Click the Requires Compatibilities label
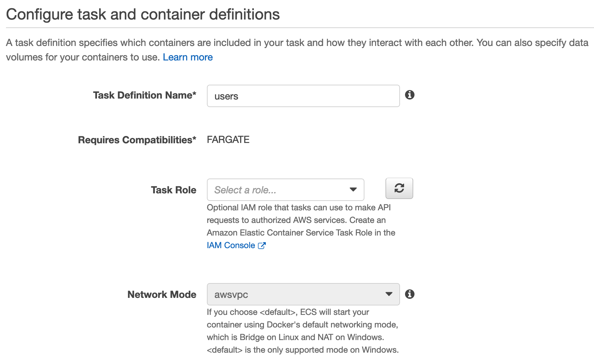Screen dimensions: 594x364 coord(137,140)
